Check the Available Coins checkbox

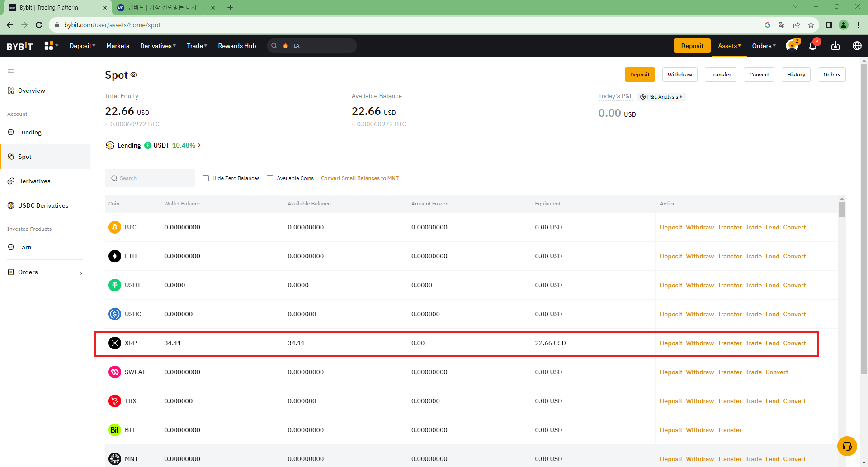[270, 178]
